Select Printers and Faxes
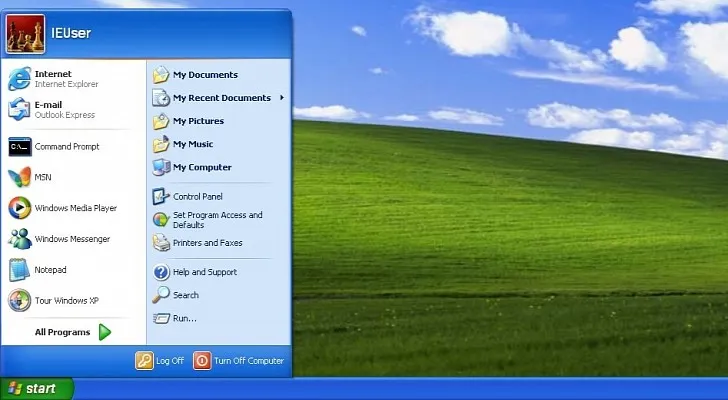The height and width of the screenshot is (400, 728). pos(205,243)
